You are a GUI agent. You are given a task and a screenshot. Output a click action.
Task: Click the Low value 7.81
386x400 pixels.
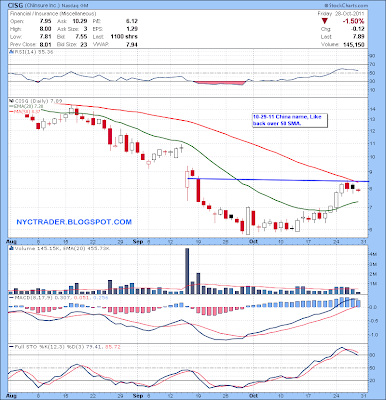pos(45,37)
